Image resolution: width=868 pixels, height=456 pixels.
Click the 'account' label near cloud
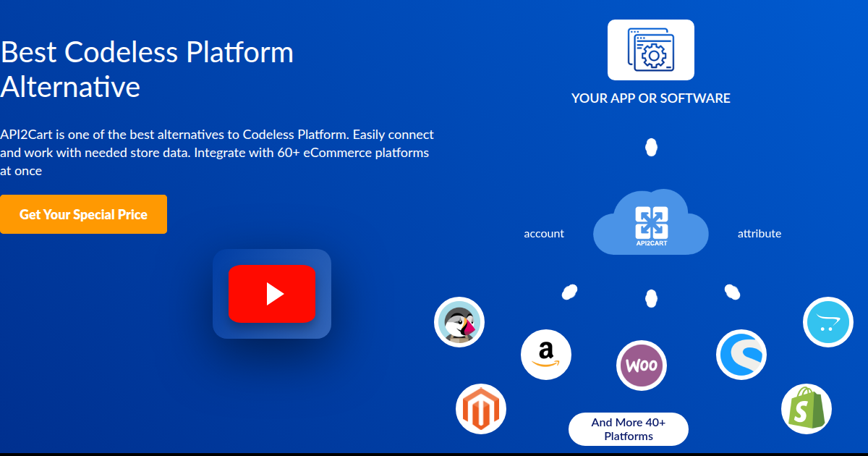click(544, 234)
